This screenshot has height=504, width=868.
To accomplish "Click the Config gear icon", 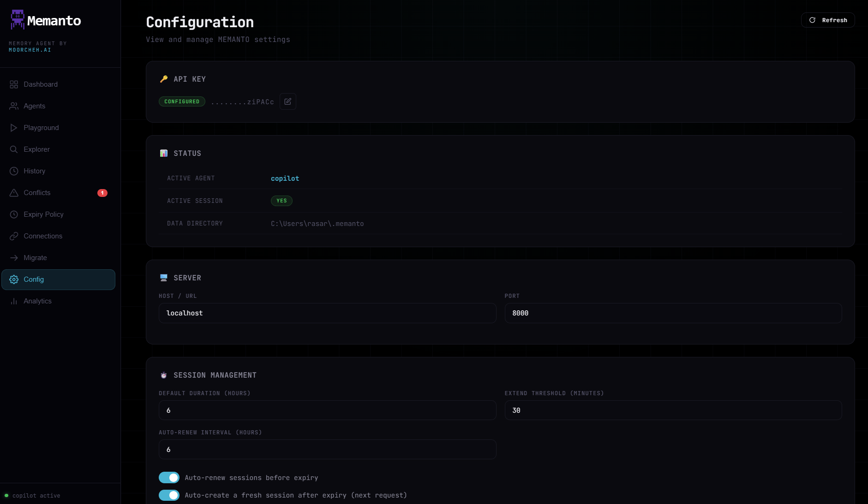I will tap(14, 279).
